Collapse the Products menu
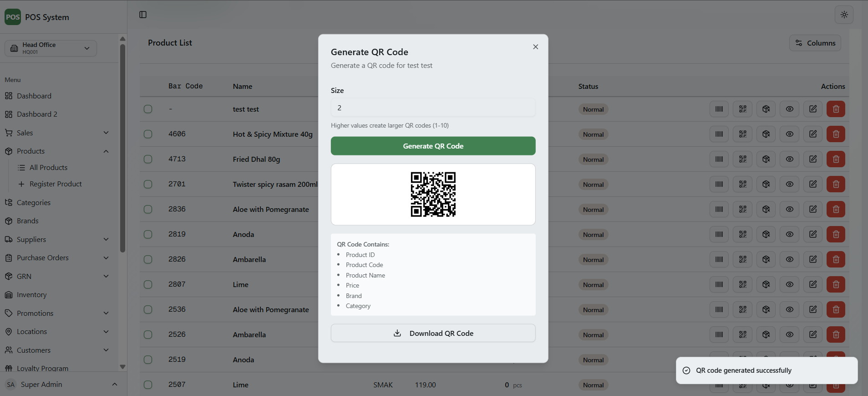Viewport: 868px width, 396px height. click(57, 151)
